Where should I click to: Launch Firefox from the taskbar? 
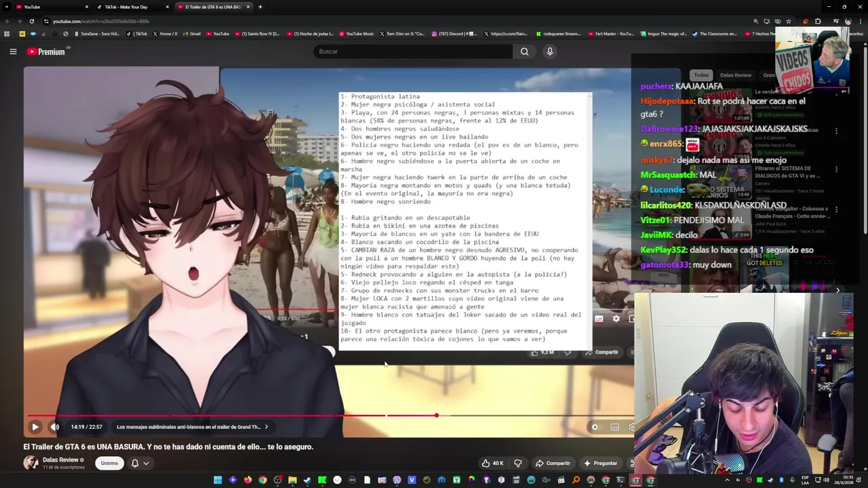248,480
